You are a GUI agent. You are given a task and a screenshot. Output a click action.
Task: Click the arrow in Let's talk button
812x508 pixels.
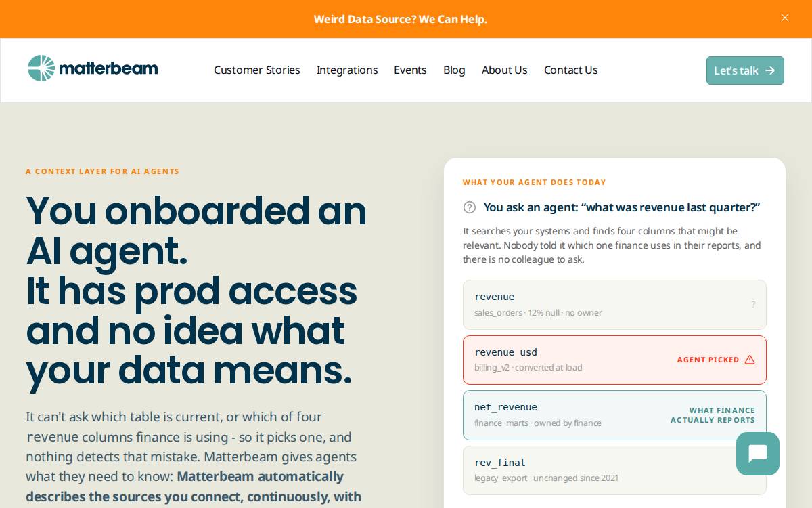click(x=770, y=70)
